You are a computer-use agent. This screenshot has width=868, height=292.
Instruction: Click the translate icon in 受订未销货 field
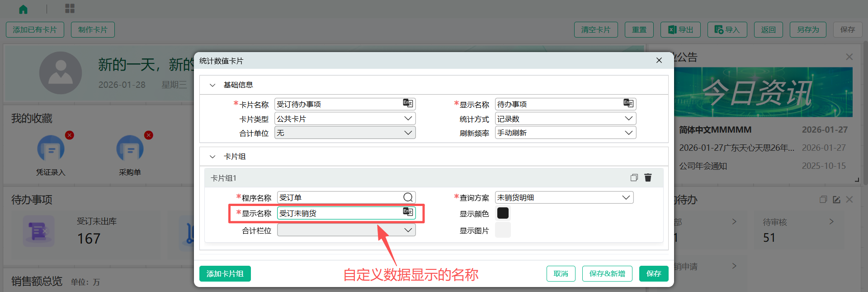(x=408, y=212)
